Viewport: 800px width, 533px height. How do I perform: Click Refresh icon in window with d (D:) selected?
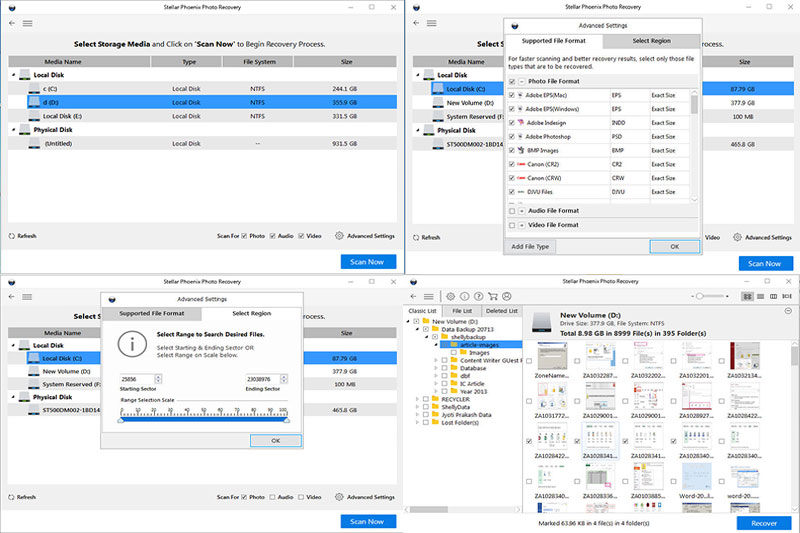[x=12, y=236]
